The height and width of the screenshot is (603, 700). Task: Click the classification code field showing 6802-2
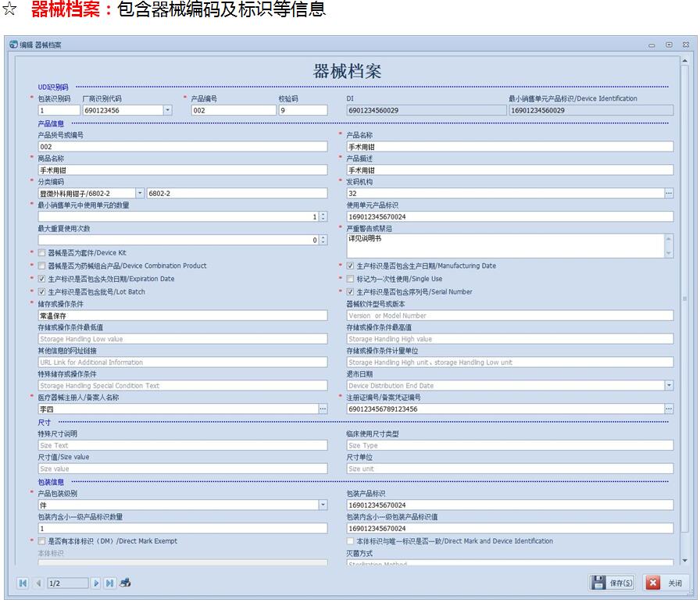pyautogui.click(x=237, y=193)
